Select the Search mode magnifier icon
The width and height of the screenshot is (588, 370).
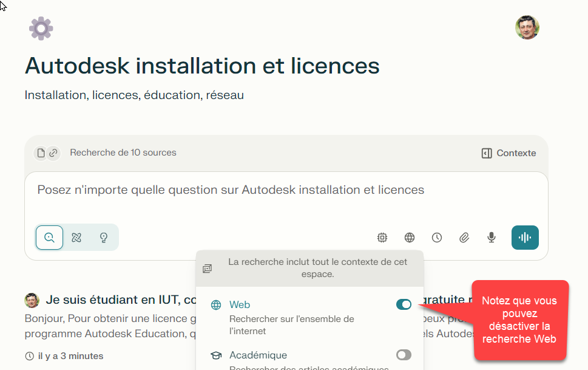[50, 238]
